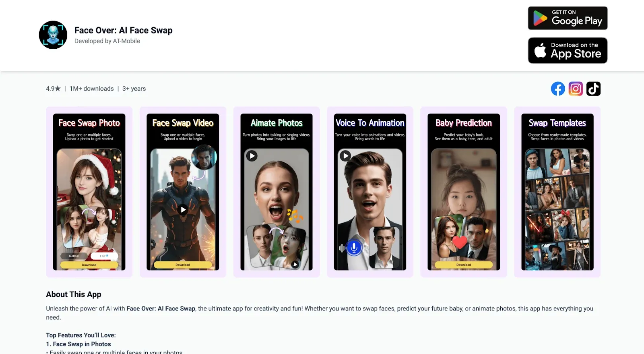Select the HD option in Face Swap Photo card
Viewport: 644px width, 354px height.
[104, 256]
